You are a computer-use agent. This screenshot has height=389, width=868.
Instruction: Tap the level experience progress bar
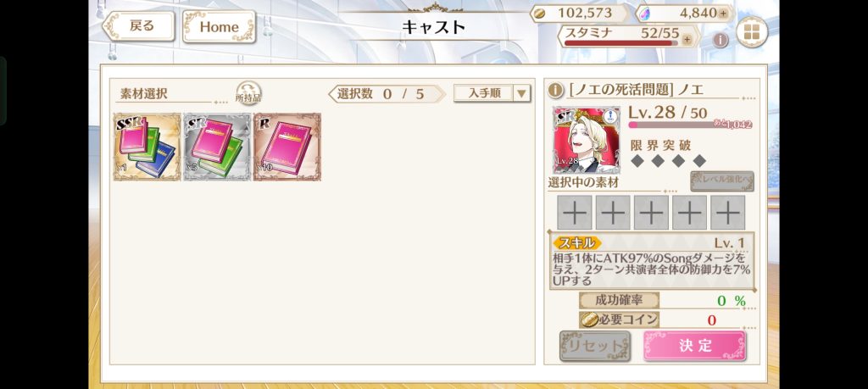point(690,125)
